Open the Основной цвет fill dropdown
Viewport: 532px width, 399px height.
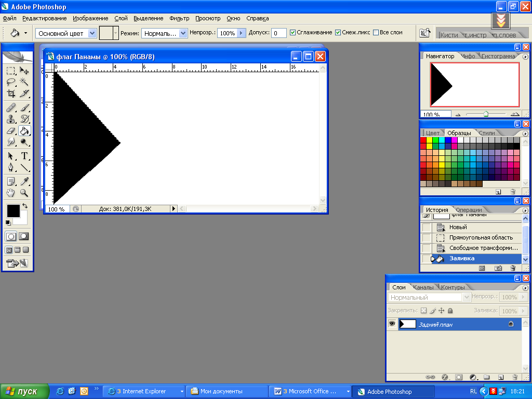(92, 33)
